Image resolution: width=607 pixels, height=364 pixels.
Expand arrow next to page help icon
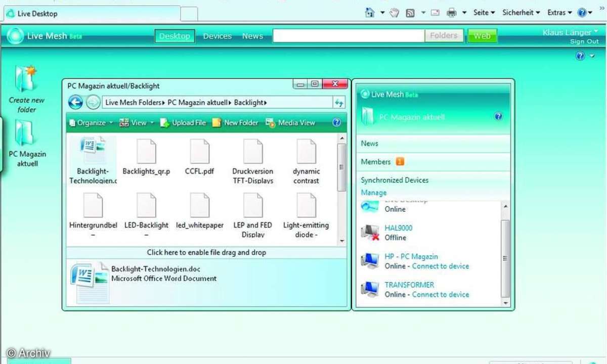(592, 56)
